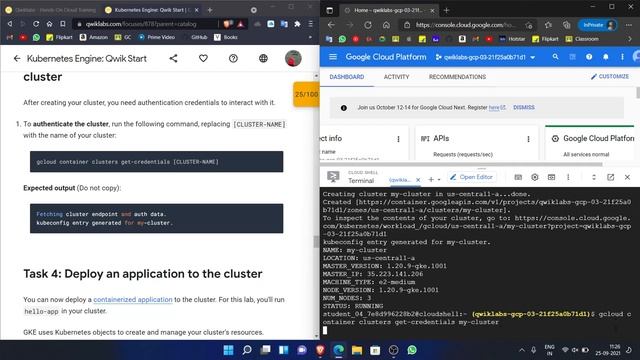Click the lab page vertical scrollbar thumb
The width and height of the screenshot is (640, 360).
point(316,242)
